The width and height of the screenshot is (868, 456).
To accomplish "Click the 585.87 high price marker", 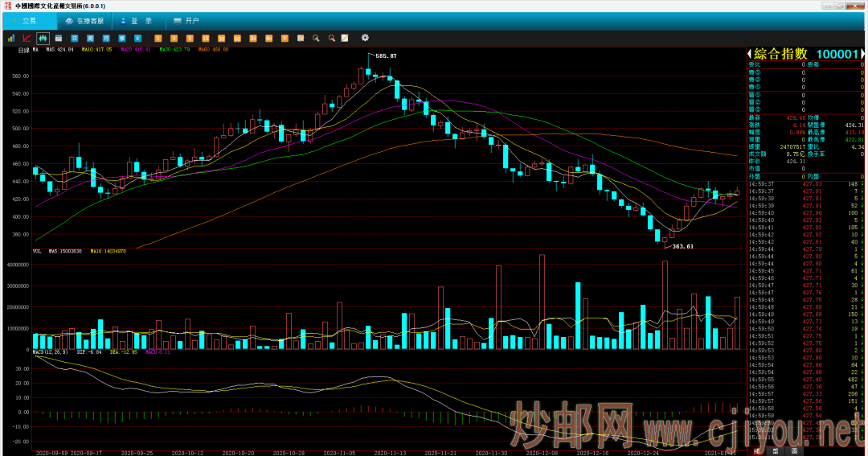I will pos(387,55).
